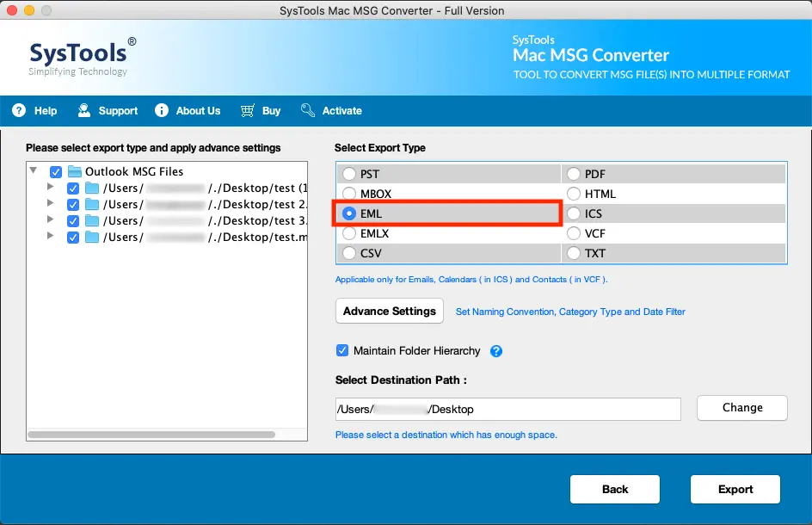The width and height of the screenshot is (812, 525).
Task: Select the PST export type
Action: point(350,173)
